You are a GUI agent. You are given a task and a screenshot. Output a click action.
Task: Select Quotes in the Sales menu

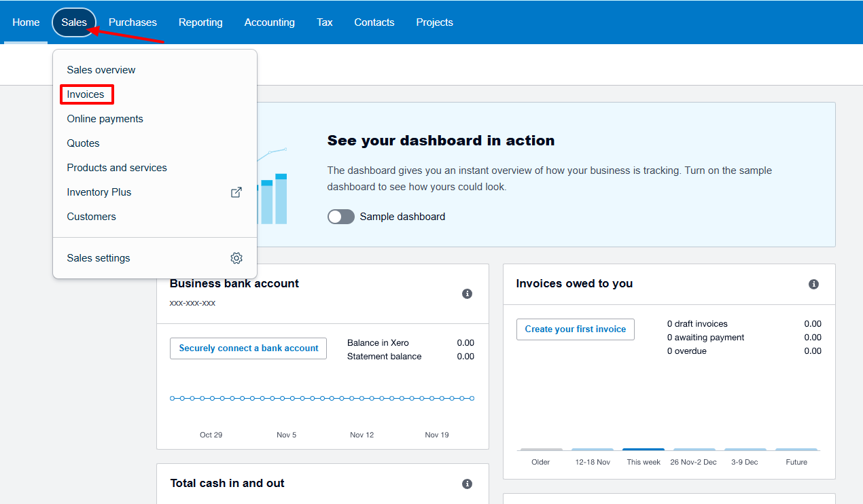[83, 143]
